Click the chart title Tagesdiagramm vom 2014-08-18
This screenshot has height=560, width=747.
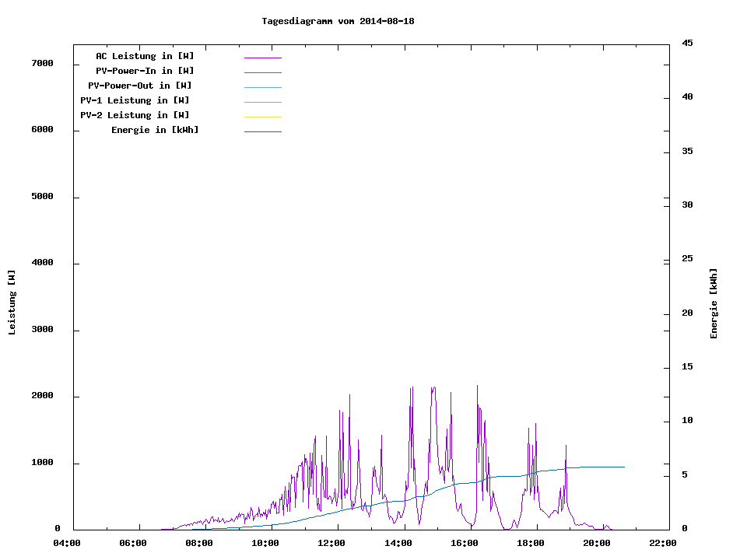338,21
